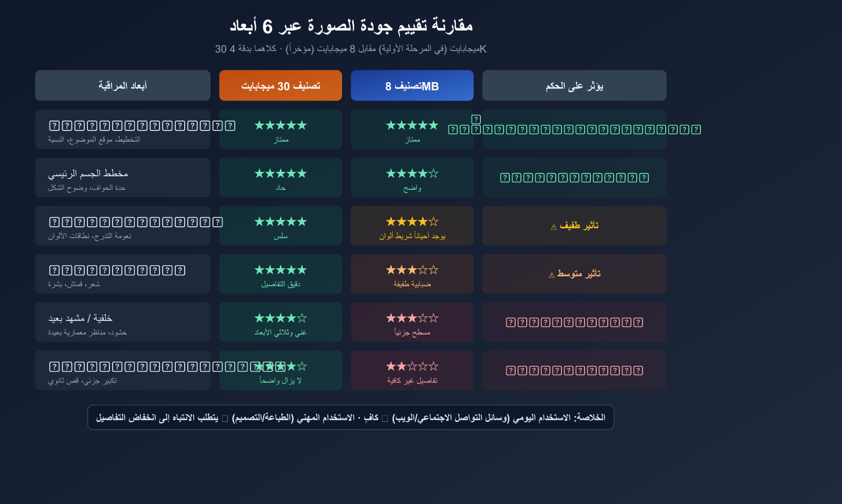The image size is (842, 504).
Task: Select the orange تصنيف 30 ميجابايت header
Action: click(280, 86)
